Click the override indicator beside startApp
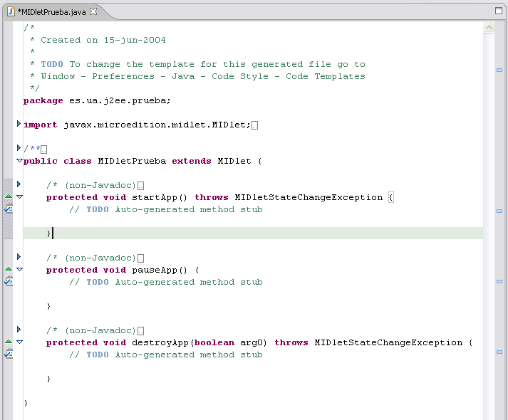 [9, 196]
